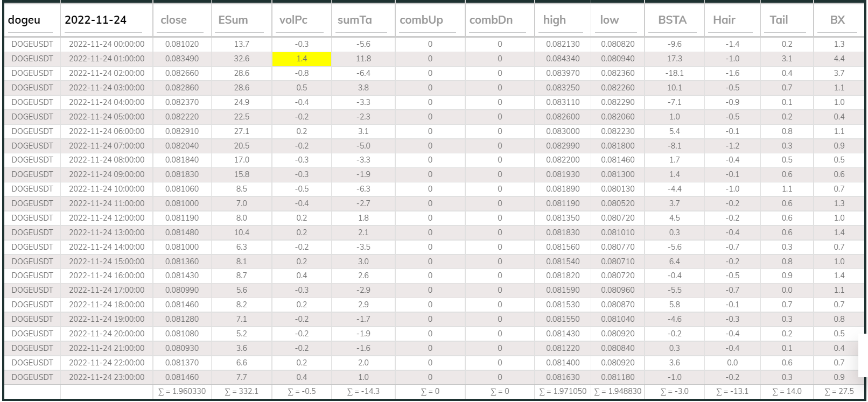The width and height of the screenshot is (868, 402).
Task: Click the 'close' column header filter
Action: (x=181, y=20)
